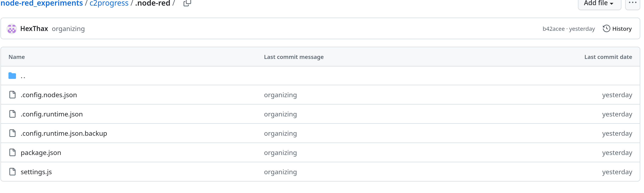Image resolution: width=644 pixels, height=193 pixels.
Task: Open the settings.js file
Action: [x=36, y=172]
